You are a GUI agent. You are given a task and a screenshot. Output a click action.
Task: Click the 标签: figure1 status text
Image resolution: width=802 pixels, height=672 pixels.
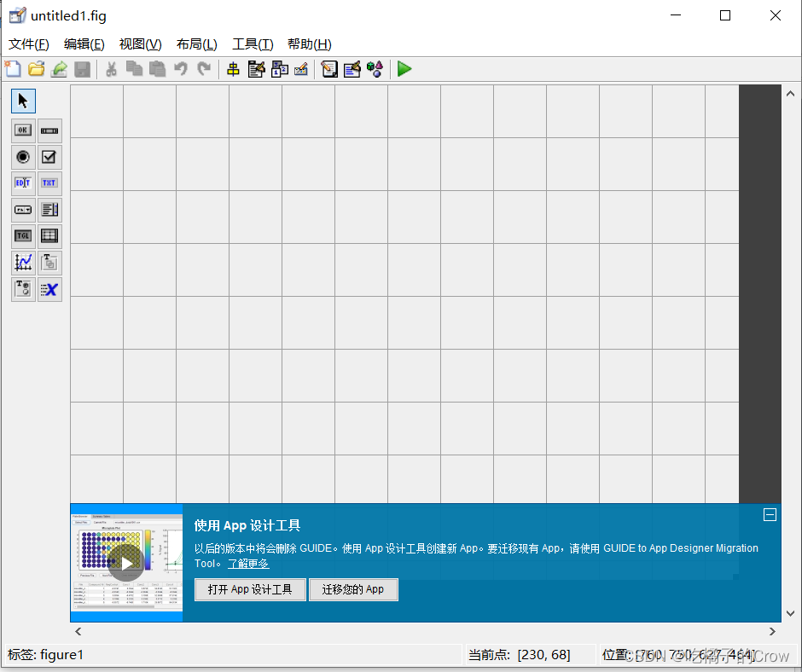tap(45, 655)
